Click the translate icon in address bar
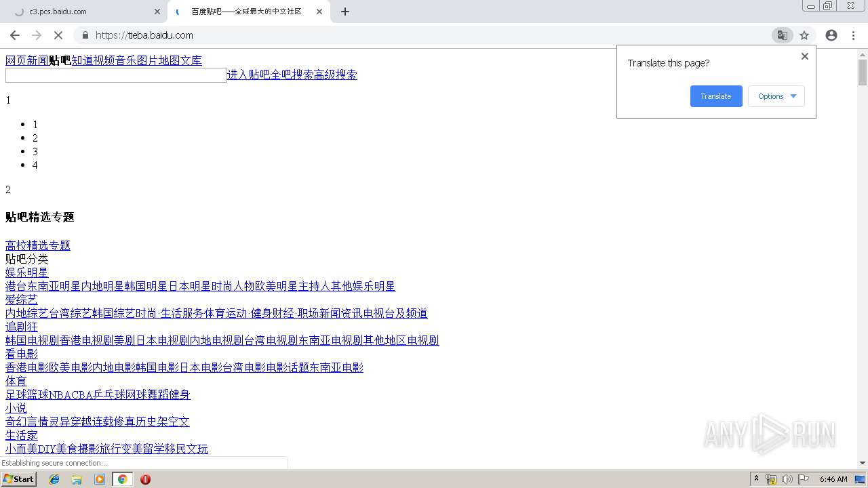The image size is (868, 488). 783,35
